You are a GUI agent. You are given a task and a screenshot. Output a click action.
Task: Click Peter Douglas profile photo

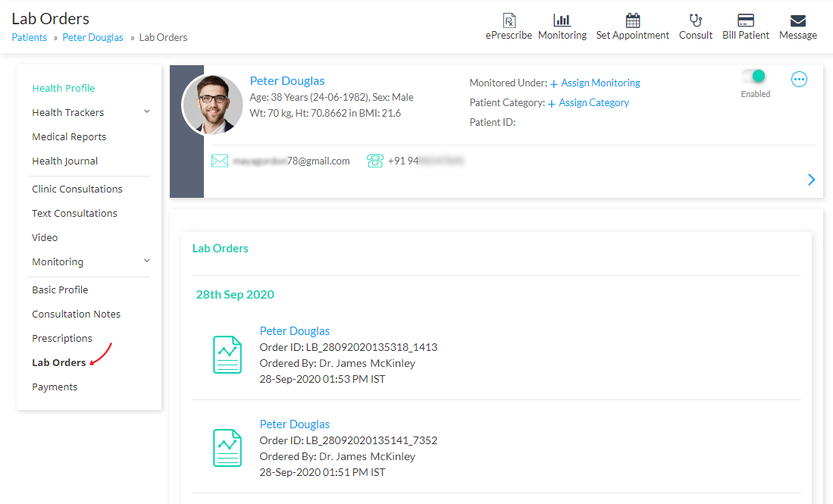tap(212, 105)
